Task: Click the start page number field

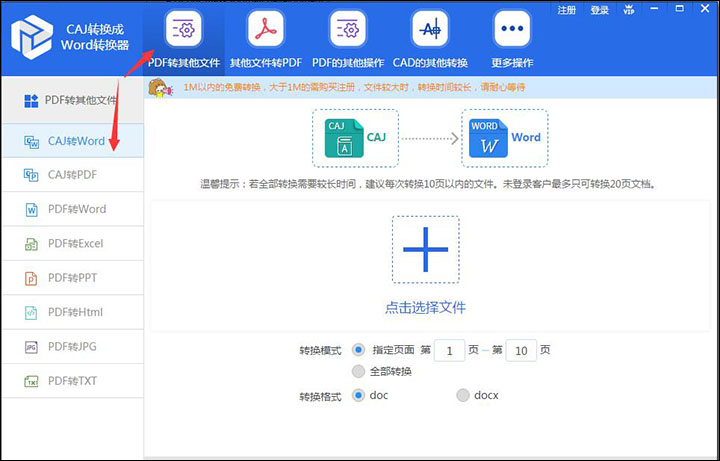Action: click(450, 351)
